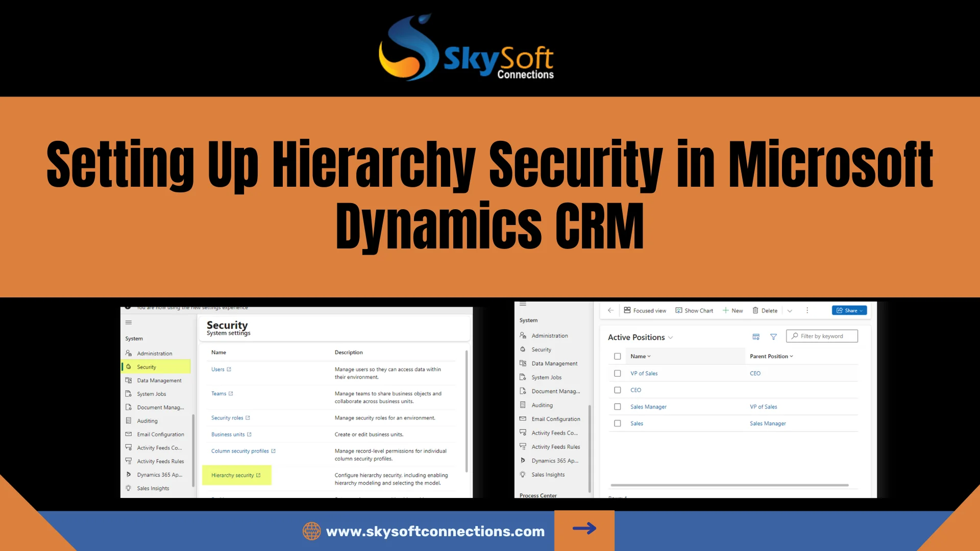Select Email Configuration in Active Positions sidebar

(x=550, y=419)
